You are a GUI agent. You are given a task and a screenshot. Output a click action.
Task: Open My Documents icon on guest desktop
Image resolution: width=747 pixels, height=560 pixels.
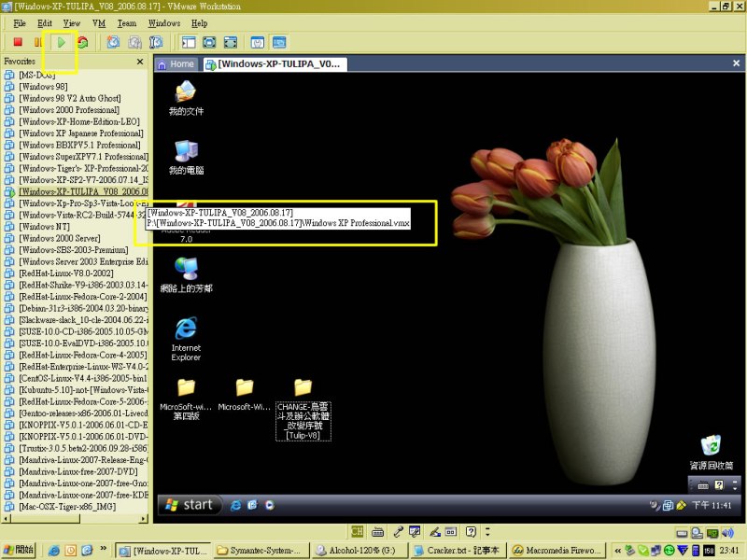pos(186,99)
